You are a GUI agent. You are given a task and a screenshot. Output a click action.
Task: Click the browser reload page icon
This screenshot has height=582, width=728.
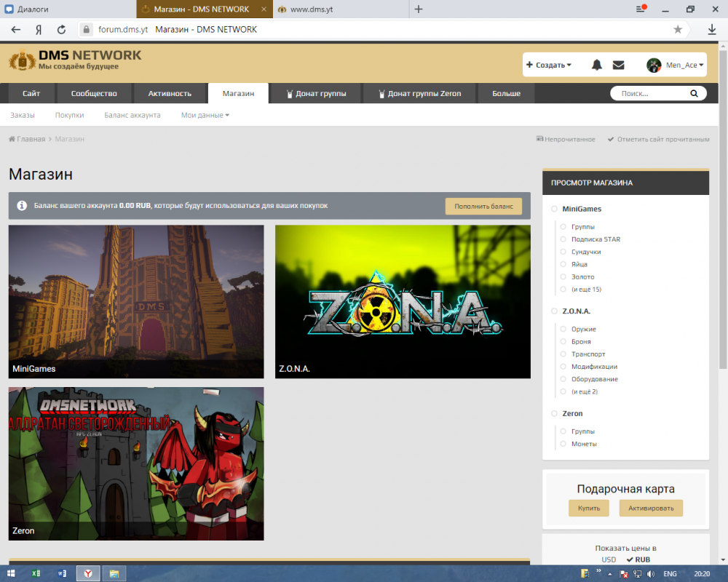tap(62, 30)
